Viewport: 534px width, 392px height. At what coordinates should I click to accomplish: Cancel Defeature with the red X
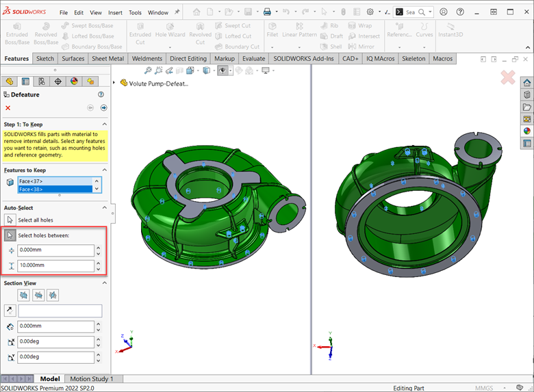8,108
